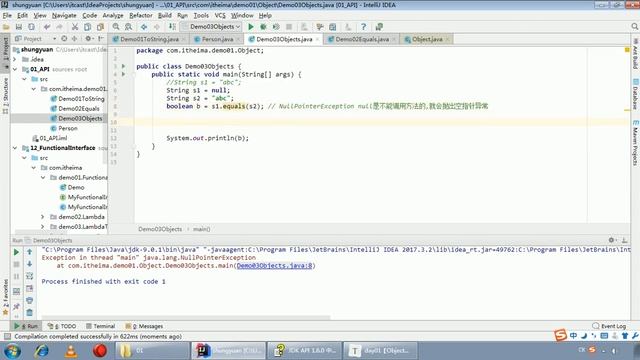Click run gutter arrow beside main method

124,74
